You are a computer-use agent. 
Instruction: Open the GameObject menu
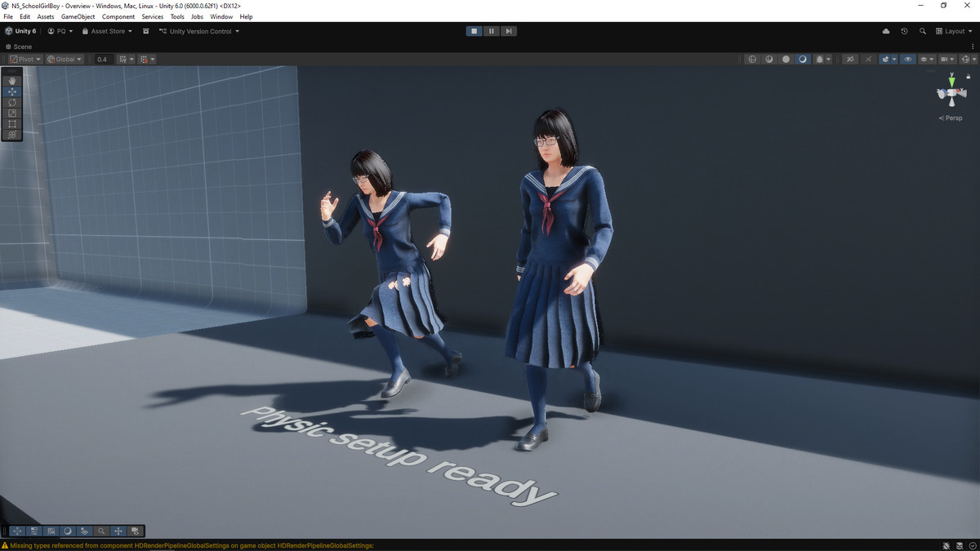(78, 16)
